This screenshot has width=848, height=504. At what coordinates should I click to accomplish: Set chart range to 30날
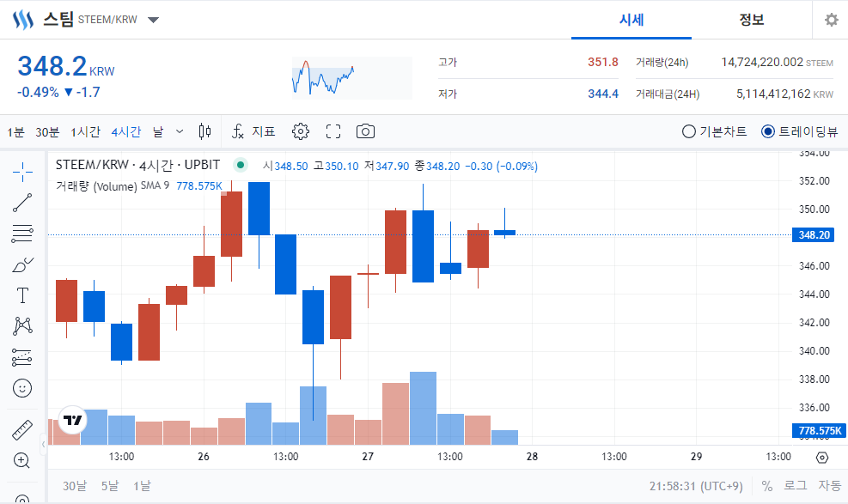75,486
